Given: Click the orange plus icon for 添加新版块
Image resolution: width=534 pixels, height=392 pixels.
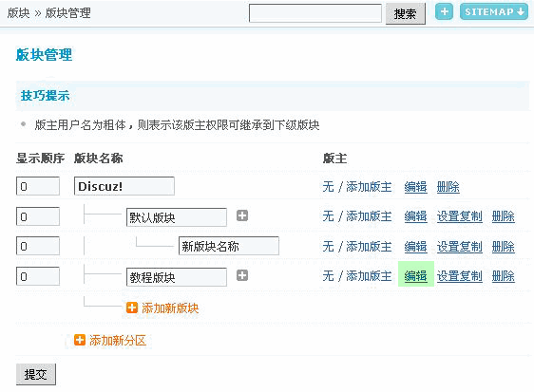Looking at the screenshot, I should click(132, 308).
